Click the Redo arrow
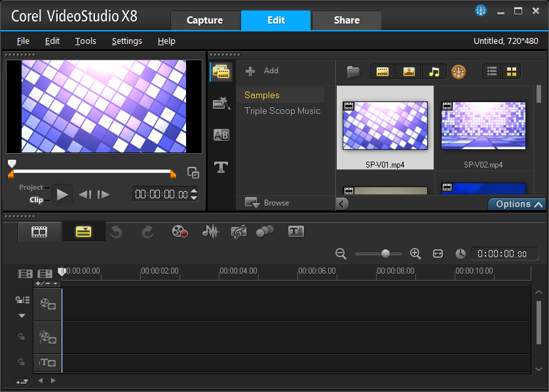This screenshot has width=549, height=392. pos(148,232)
